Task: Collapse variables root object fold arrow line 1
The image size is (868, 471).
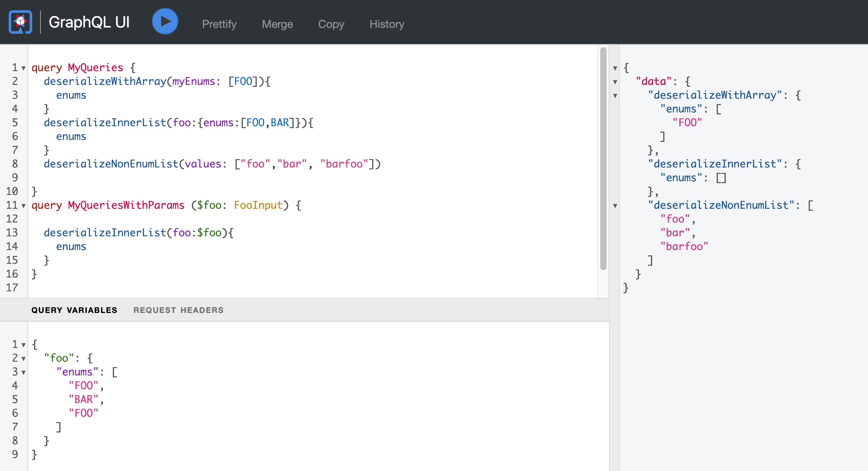Action: [24, 345]
